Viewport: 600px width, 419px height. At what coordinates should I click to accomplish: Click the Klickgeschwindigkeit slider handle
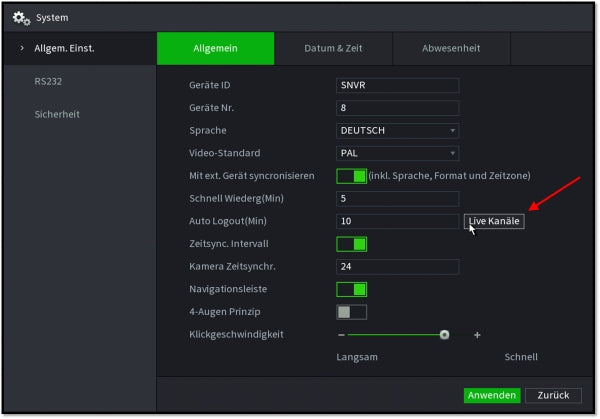coord(444,335)
